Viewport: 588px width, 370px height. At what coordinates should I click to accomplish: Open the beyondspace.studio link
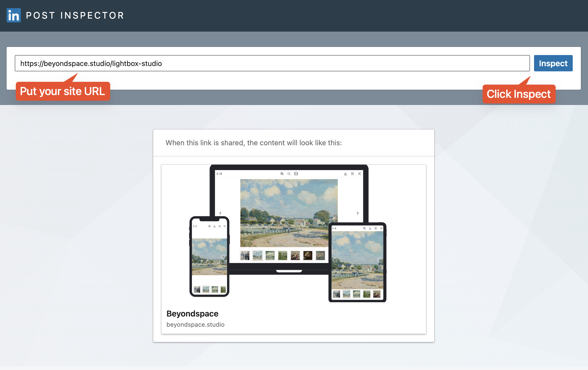[195, 324]
